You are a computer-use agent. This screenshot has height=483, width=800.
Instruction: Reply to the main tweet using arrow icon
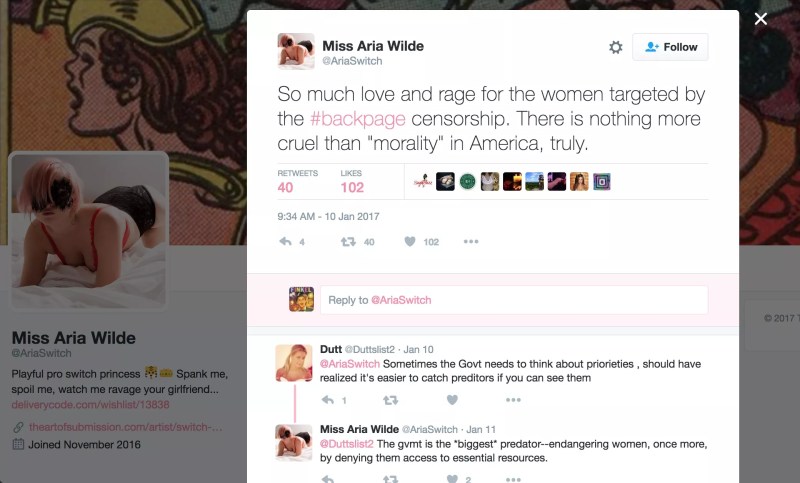[286, 241]
